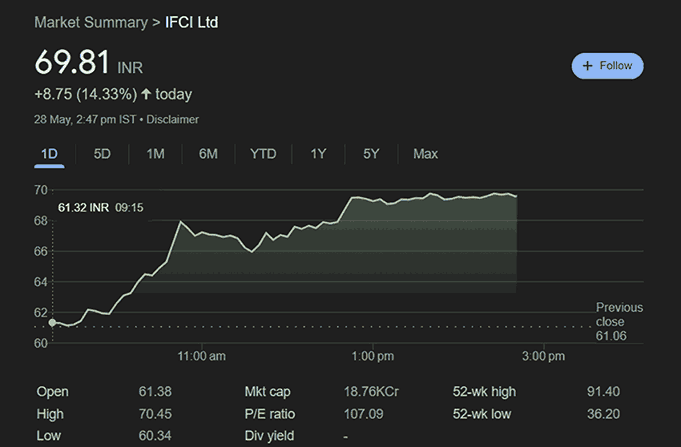Switch to the 6M range tab
Viewport: 681px width, 447px height.
coord(208,154)
